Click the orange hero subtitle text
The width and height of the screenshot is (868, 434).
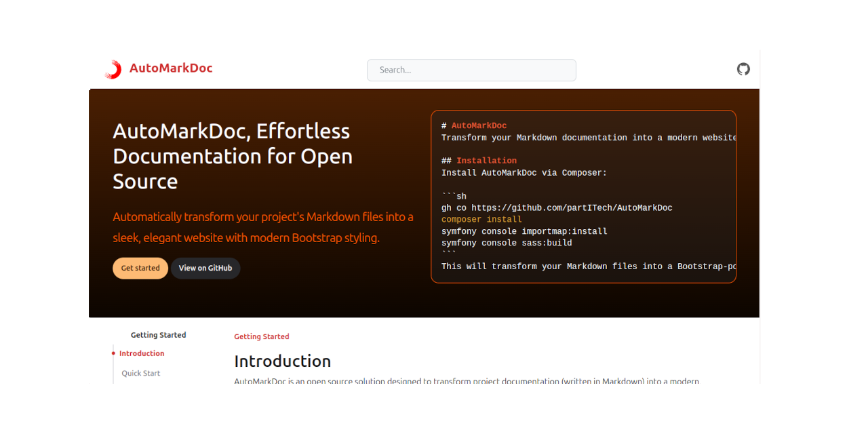pos(263,227)
